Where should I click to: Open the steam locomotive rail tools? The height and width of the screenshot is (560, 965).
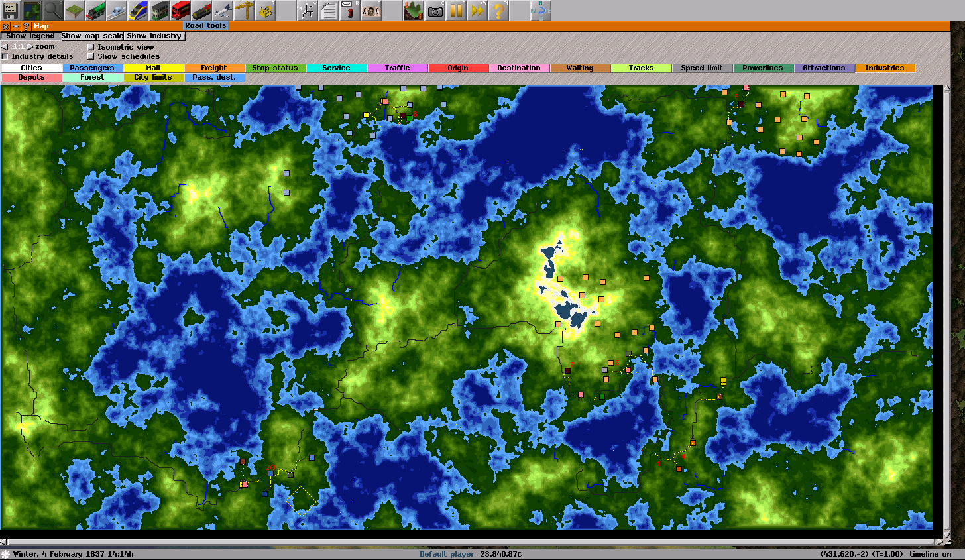pos(95,11)
